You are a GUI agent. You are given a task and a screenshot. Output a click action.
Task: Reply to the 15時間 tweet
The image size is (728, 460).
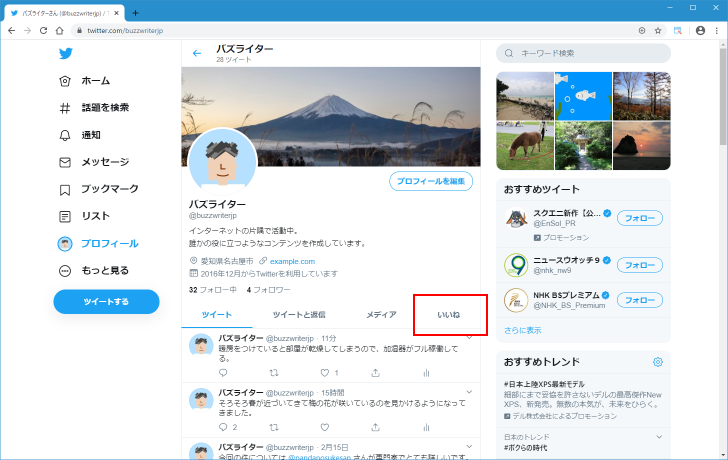[x=223, y=427]
